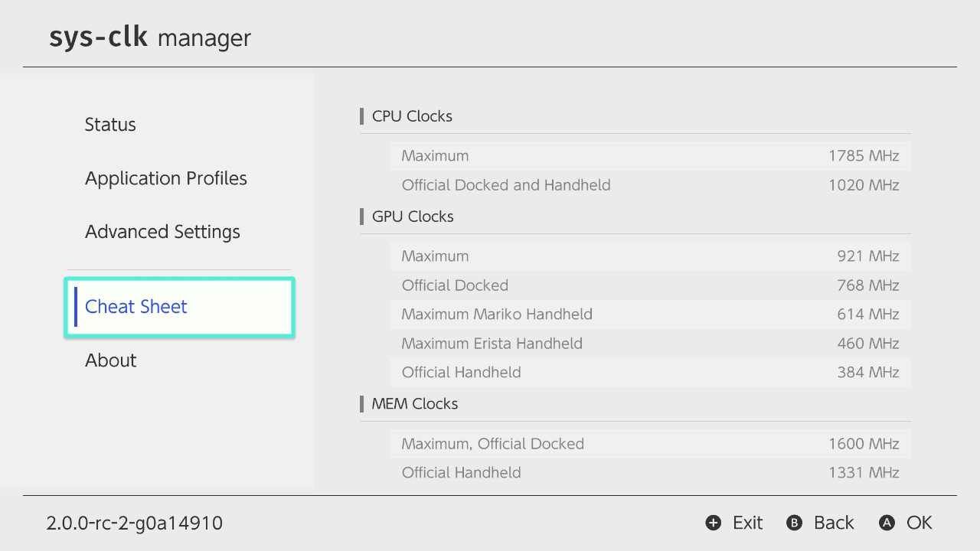Click the Back label in the footer
Screen dimensions: 980x551
(x=834, y=523)
